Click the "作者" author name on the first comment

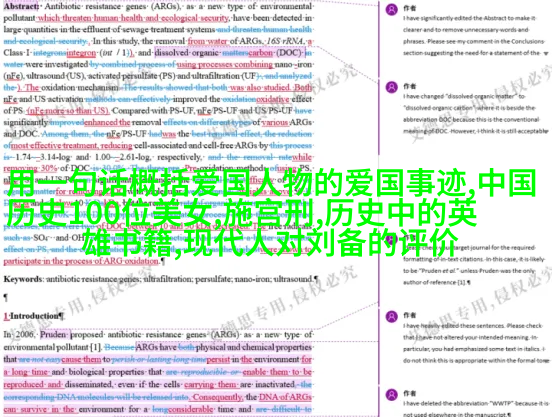point(409,8)
